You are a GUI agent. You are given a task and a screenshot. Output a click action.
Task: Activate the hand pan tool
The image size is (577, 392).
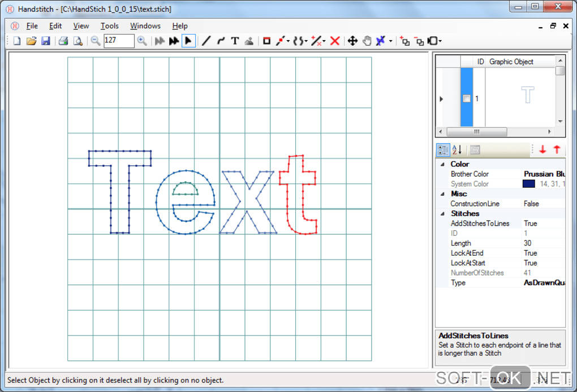click(x=367, y=41)
